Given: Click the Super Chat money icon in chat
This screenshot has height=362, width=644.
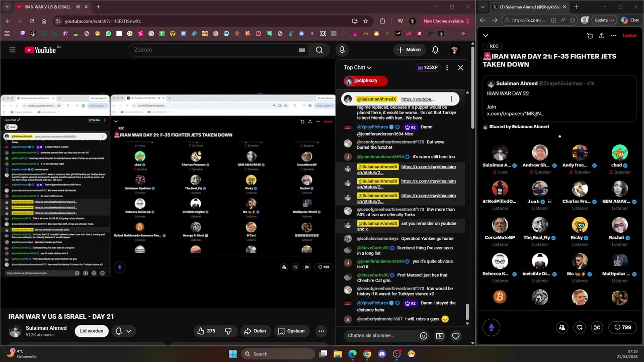Looking at the screenshot, I should (440, 336).
